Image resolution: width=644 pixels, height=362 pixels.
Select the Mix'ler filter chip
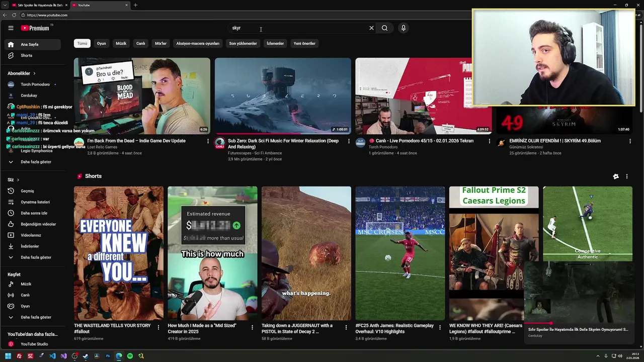pos(160,43)
